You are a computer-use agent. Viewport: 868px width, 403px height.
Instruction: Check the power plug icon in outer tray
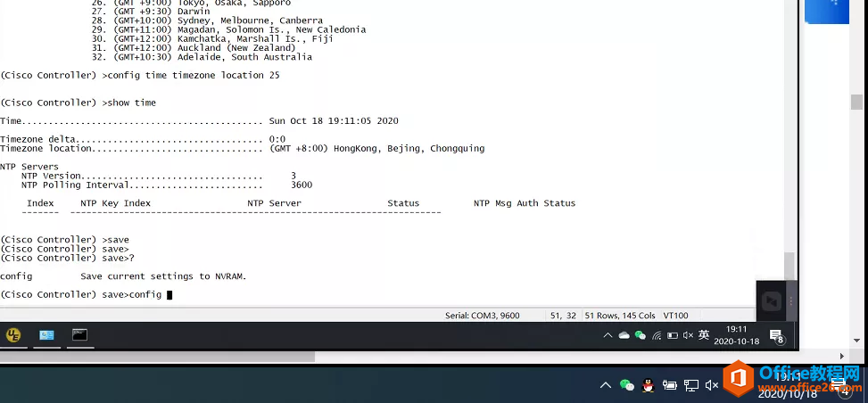[670, 385]
